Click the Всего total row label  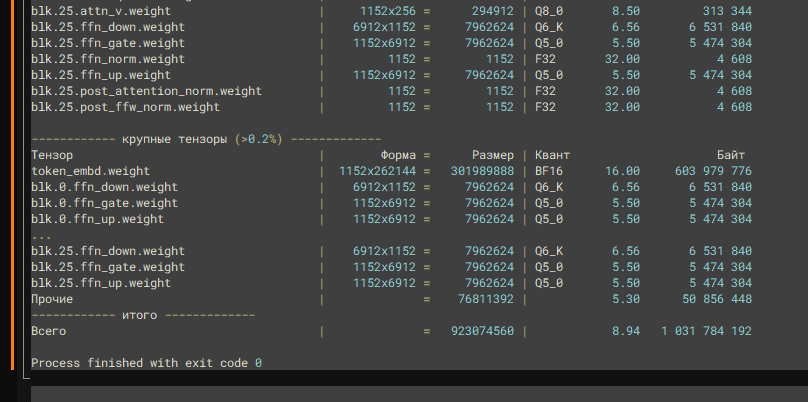point(48,331)
